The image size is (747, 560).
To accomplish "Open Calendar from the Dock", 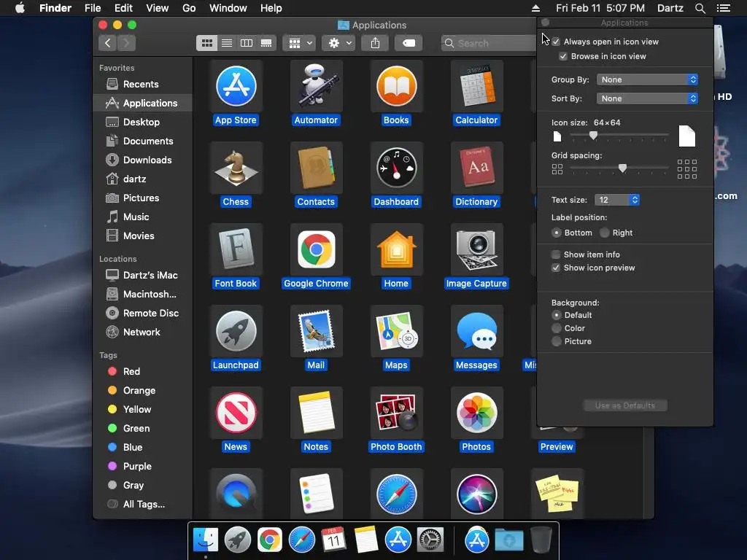I will click(333, 540).
